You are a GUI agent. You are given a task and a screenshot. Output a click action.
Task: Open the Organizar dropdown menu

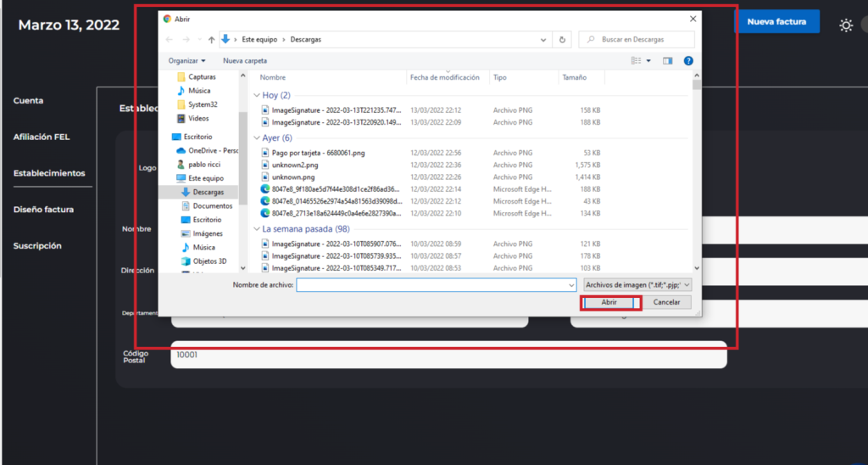186,61
